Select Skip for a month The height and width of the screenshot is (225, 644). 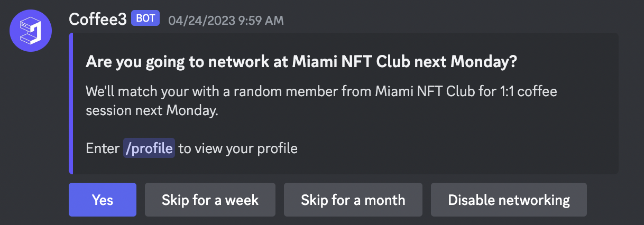pos(353,200)
